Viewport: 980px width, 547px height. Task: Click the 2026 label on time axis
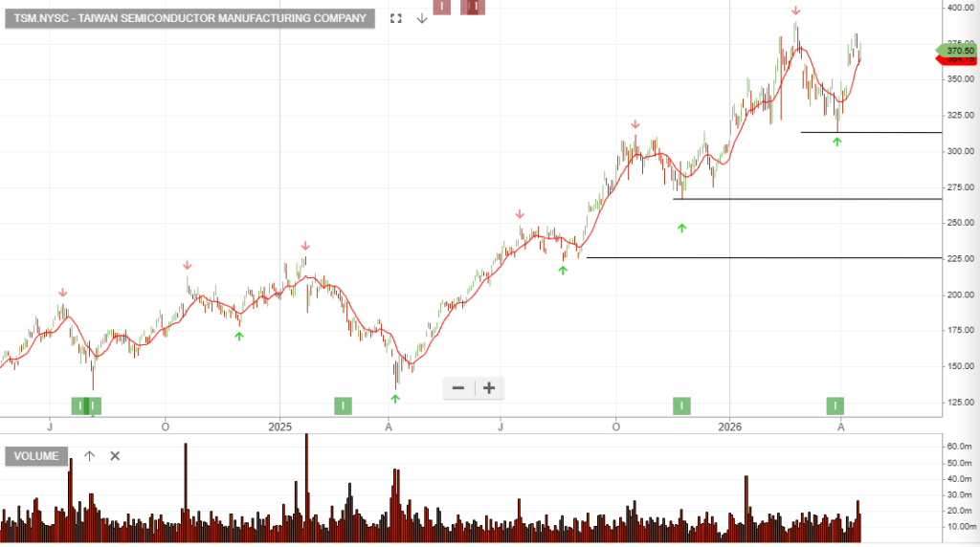730,427
